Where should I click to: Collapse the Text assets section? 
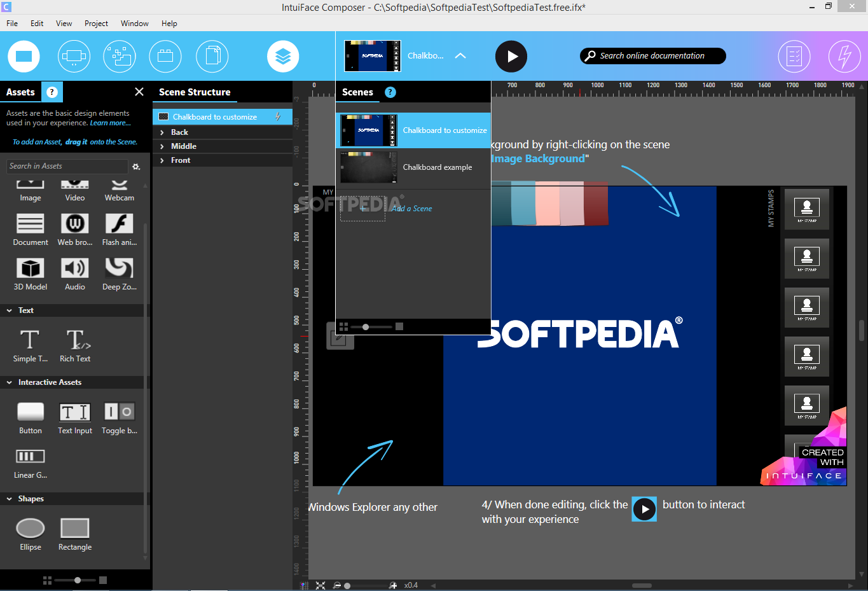pos(10,310)
